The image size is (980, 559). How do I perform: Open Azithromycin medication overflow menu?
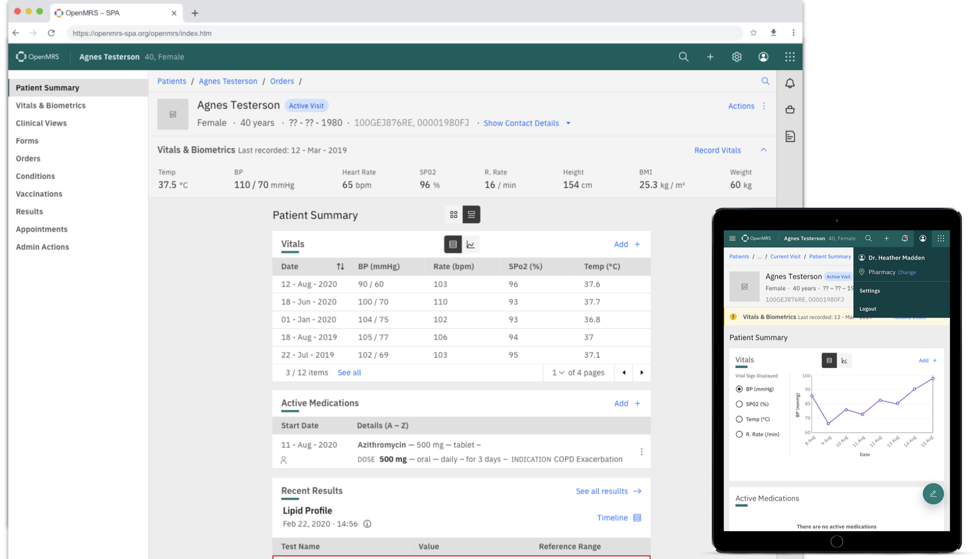(x=641, y=452)
